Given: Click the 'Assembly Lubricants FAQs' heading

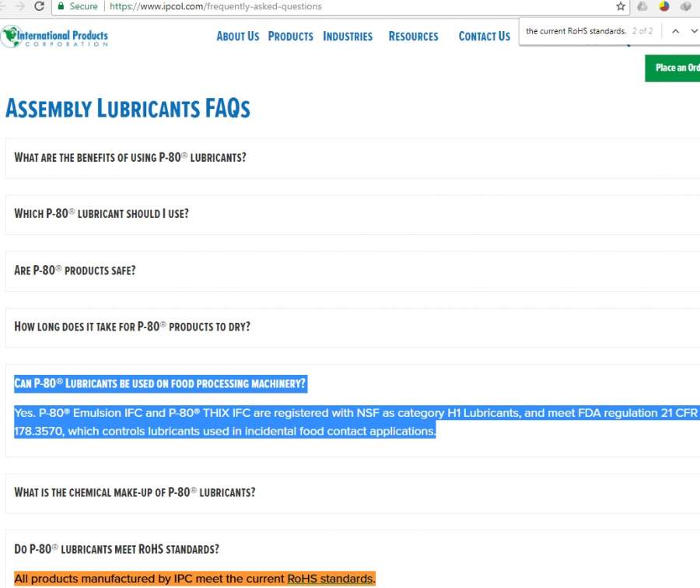Looking at the screenshot, I should pyautogui.click(x=128, y=108).
